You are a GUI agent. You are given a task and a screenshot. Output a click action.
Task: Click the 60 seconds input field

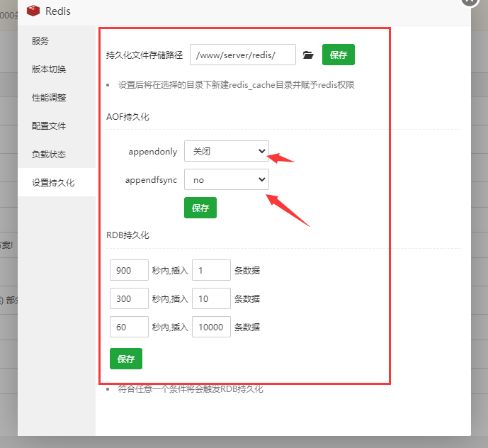coord(129,327)
